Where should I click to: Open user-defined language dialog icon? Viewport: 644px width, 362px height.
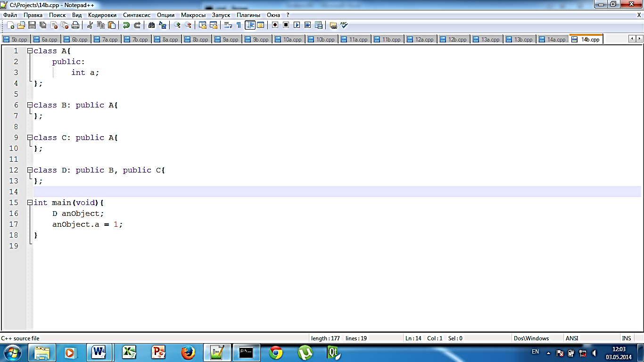click(x=260, y=25)
